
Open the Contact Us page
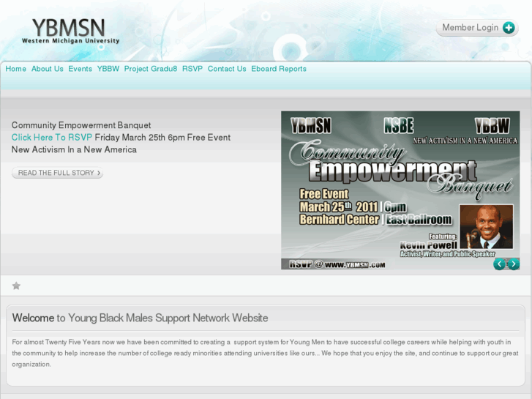227,69
